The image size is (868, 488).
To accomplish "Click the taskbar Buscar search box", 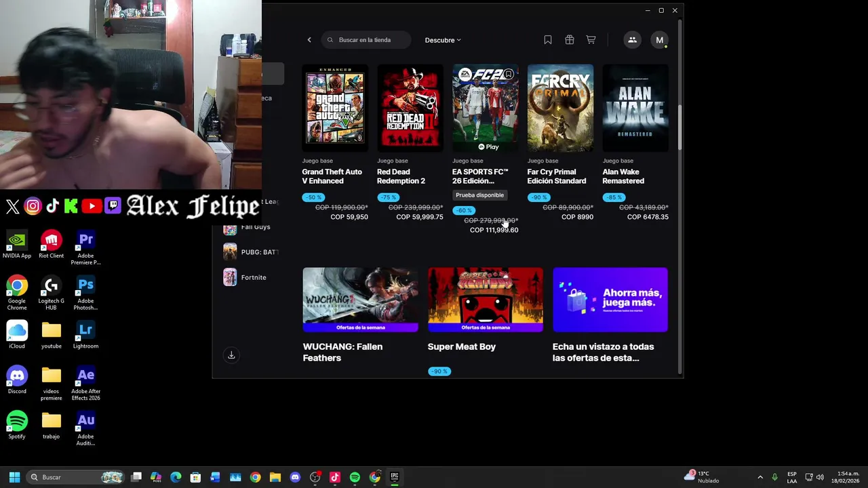I will pos(76,477).
